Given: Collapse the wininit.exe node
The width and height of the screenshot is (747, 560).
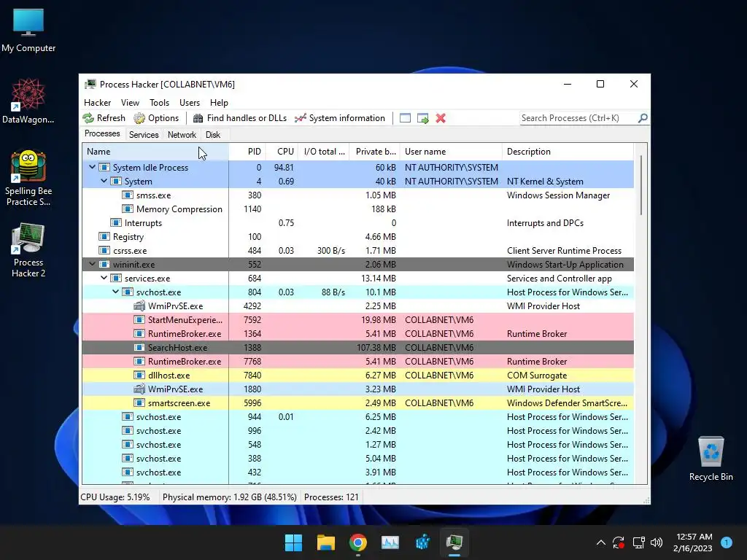Looking at the screenshot, I should tap(92, 264).
